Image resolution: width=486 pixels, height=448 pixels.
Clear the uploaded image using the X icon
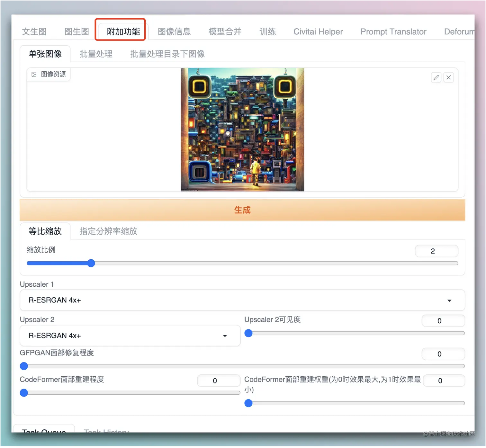pyautogui.click(x=449, y=77)
